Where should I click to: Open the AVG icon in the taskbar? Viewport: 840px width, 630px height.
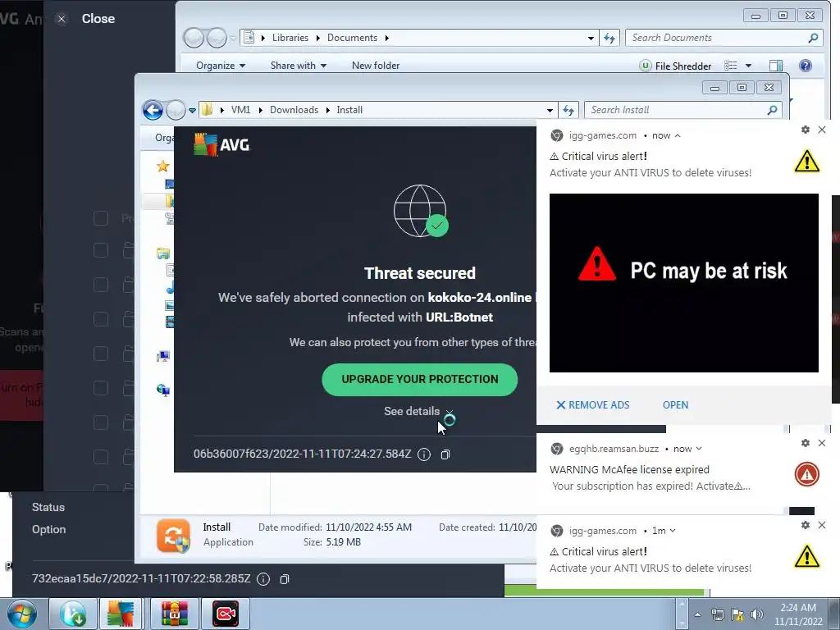tap(121, 614)
